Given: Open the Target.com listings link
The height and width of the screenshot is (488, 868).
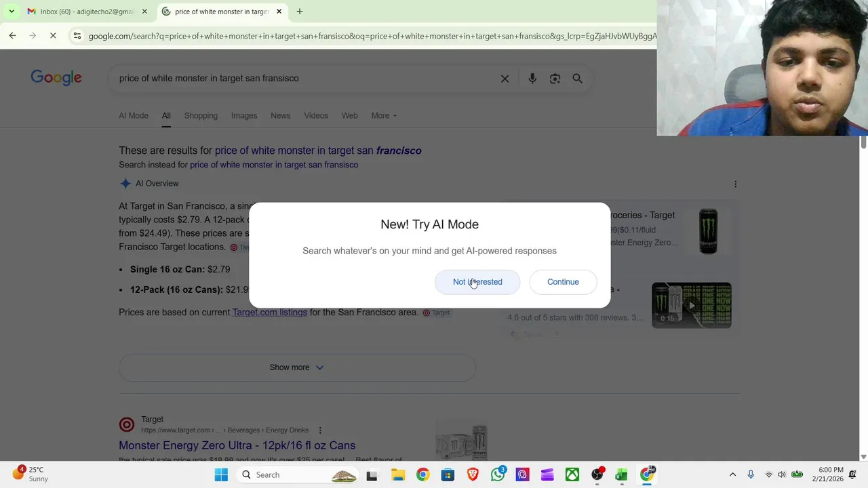Looking at the screenshot, I should 270,312.
